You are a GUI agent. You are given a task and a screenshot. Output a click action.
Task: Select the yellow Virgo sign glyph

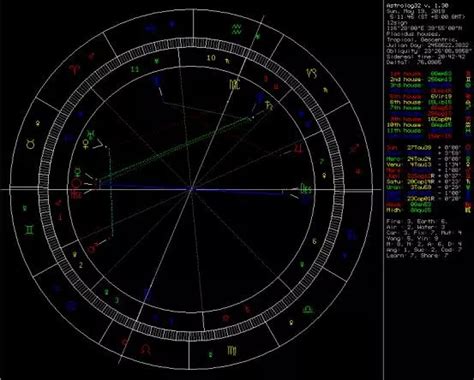(232, 350)
